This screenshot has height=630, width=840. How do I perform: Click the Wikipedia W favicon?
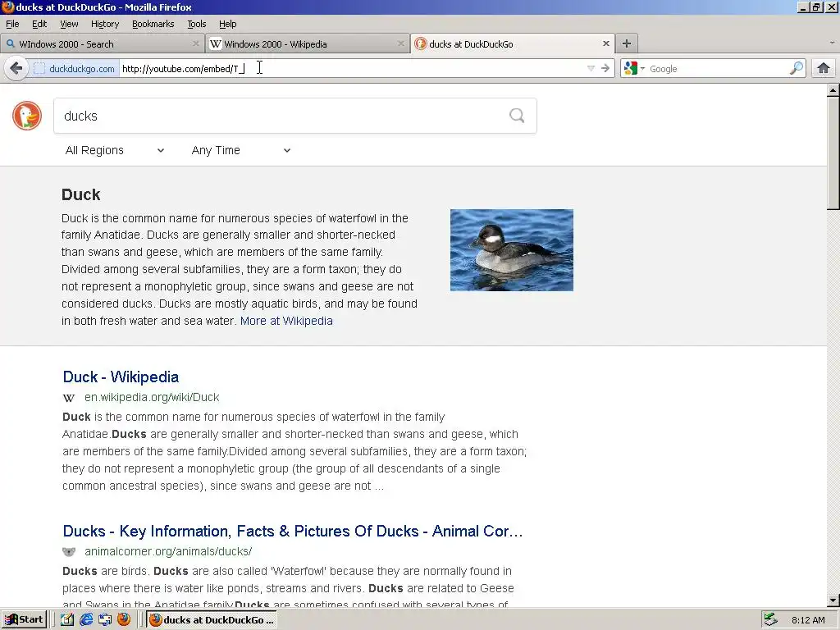[69, 398]
